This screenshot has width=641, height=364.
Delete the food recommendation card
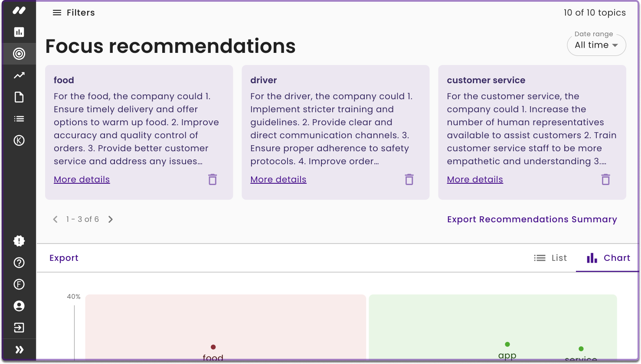pyautogui.click(x=213, y=179)
